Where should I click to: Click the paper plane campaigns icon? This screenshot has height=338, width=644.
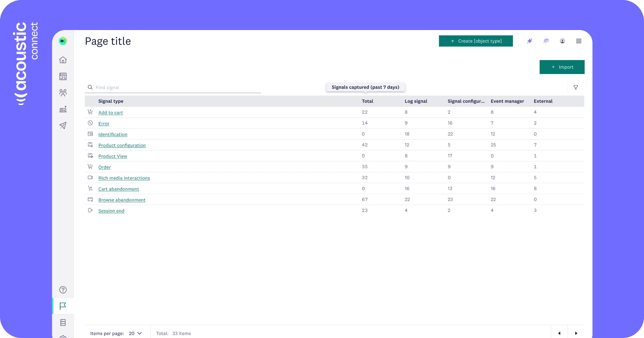(63, 126)
